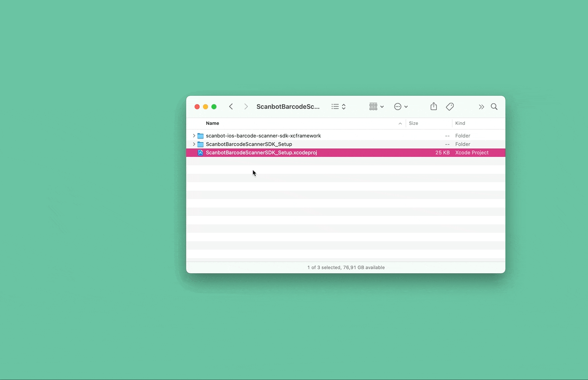Sort files by Kind column
Image resolution: width=588 pixels, height=380 pixels.
[x=460, y=123]
